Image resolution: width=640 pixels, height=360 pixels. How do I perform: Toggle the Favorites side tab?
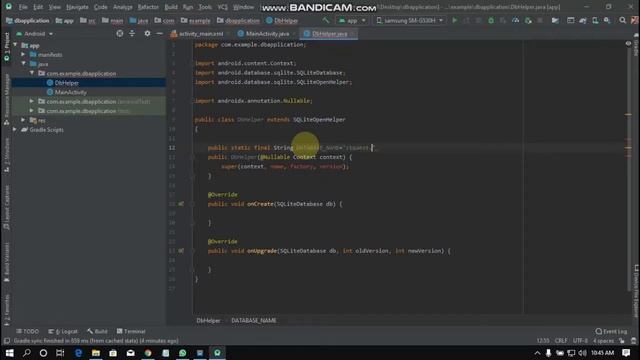click(x=7, y=310)
